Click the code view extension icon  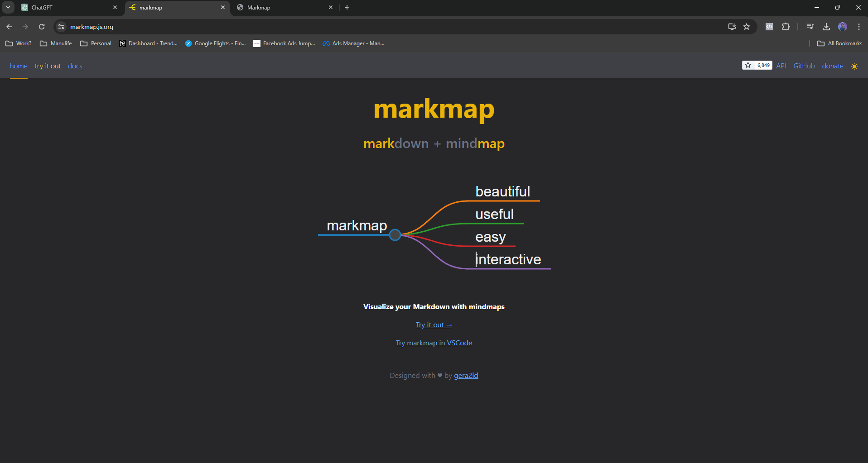(x=769, y=27)
